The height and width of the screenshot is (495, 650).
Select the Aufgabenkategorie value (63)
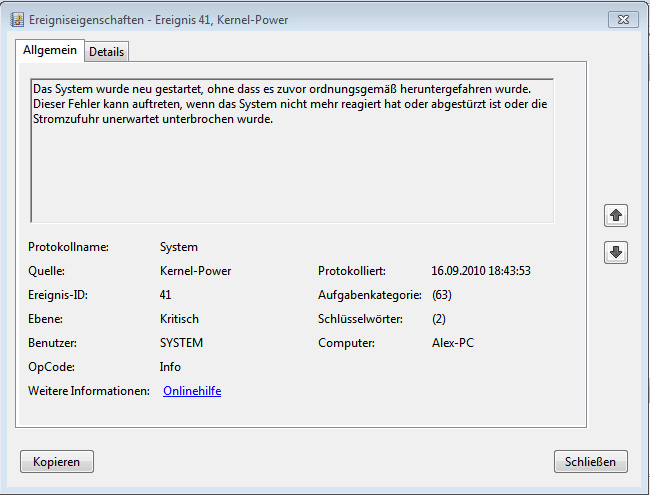[x=441, y=295]
